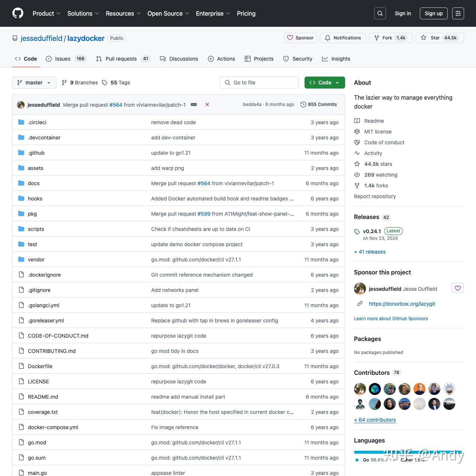The image size is (476, 476).
Task: Click the Go to file search box
Action: click(x=259, y=82)
